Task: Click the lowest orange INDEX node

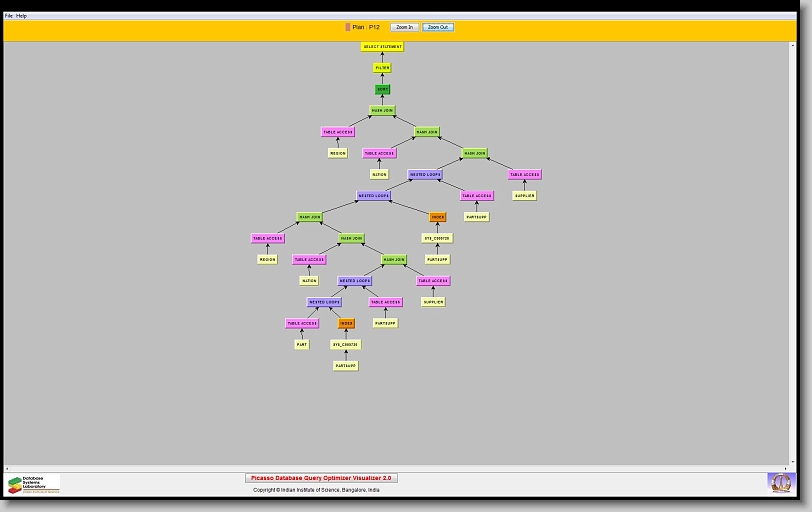Action: click(x=346, y=323)
